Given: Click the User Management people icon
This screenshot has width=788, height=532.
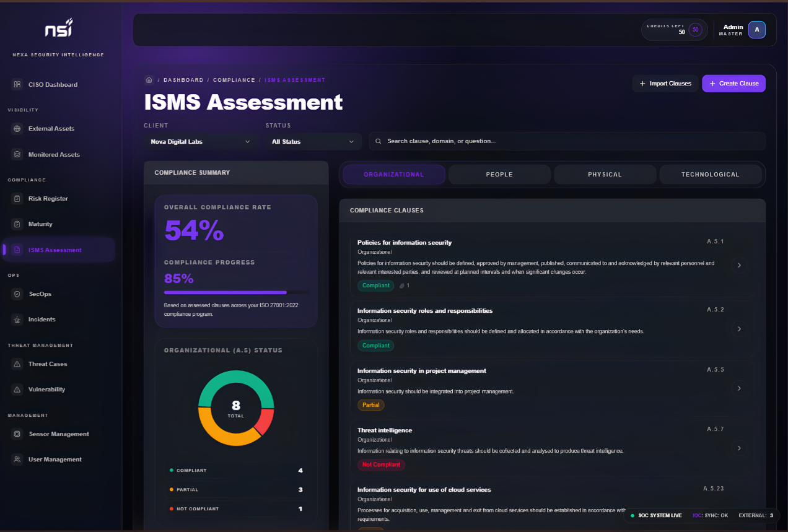Looking at the screenshot, I should click(x=17, y=460).
